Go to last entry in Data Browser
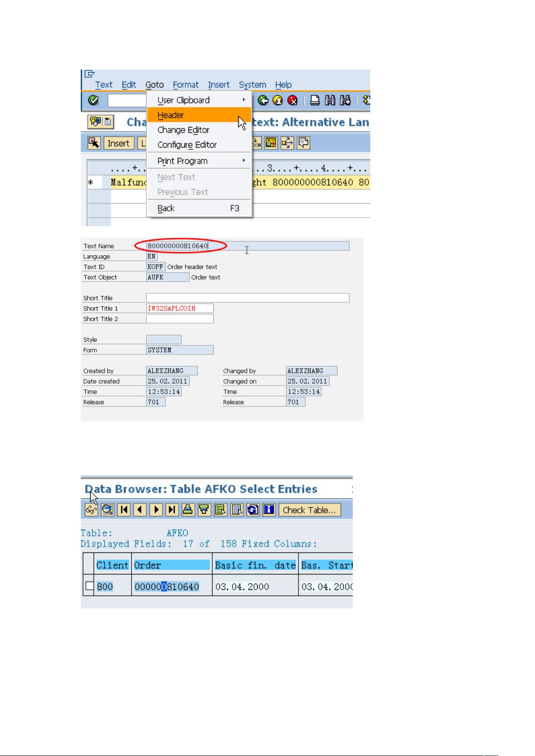 (172, 510)
